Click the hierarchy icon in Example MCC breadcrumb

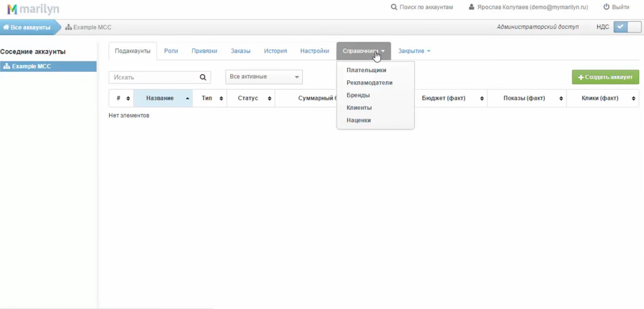(x=68, y=27)
